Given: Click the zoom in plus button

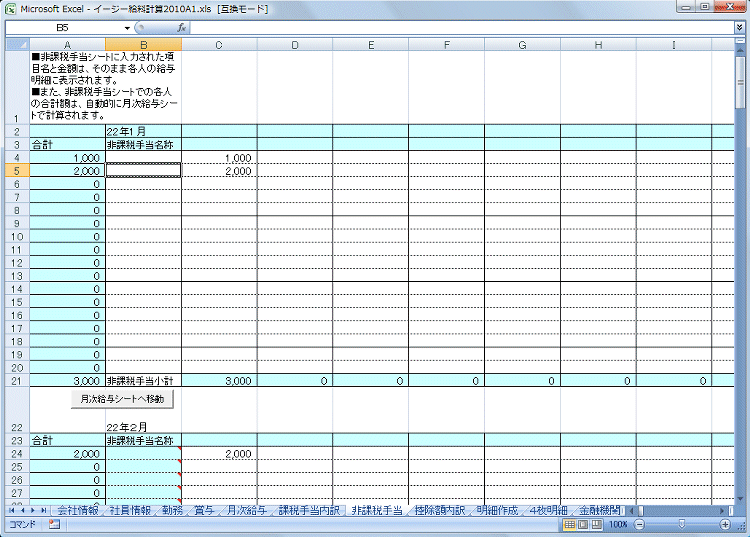Looking at the screenshot, I should click(x=727, y=524).
